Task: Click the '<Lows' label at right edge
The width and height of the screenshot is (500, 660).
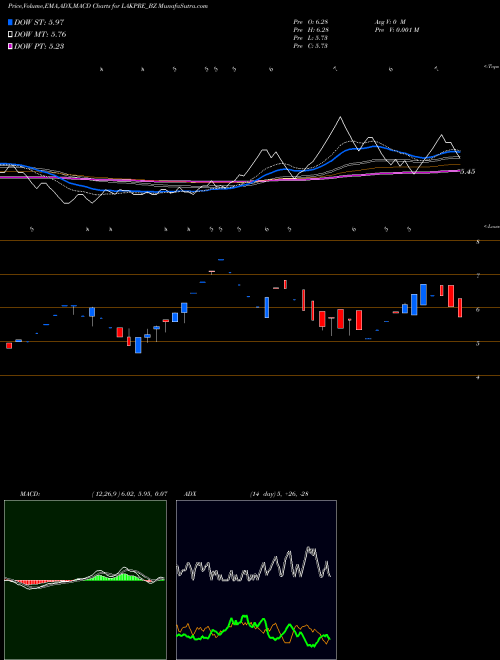Action: pos(492,226)
